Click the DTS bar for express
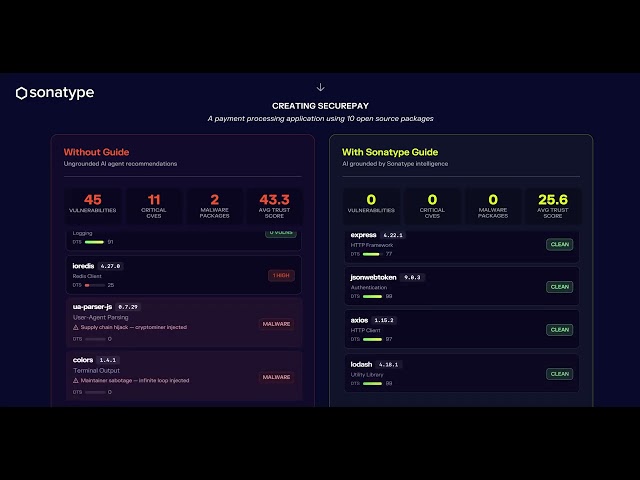Image resolution: width=640 pixels, height=480 pixels. click(x=372, y=254)
